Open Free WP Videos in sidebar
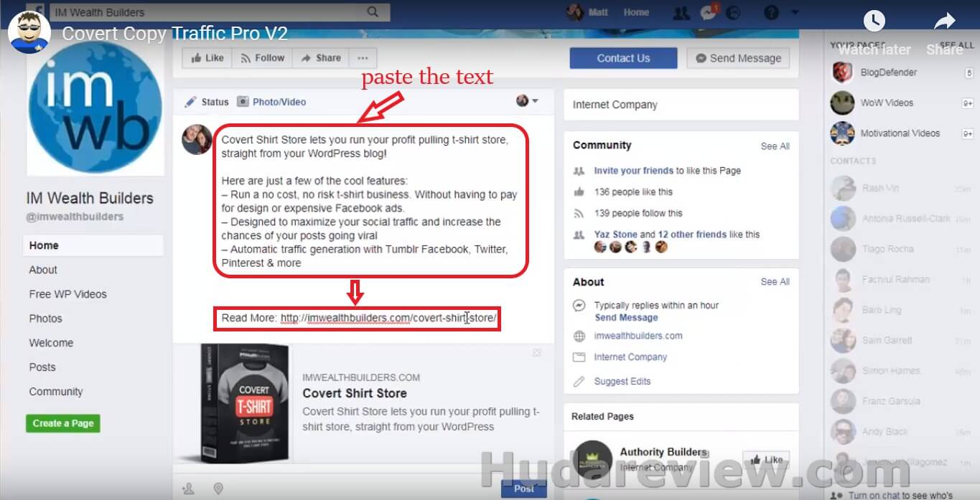Screen dimensions: 980x500 (67, 294)
